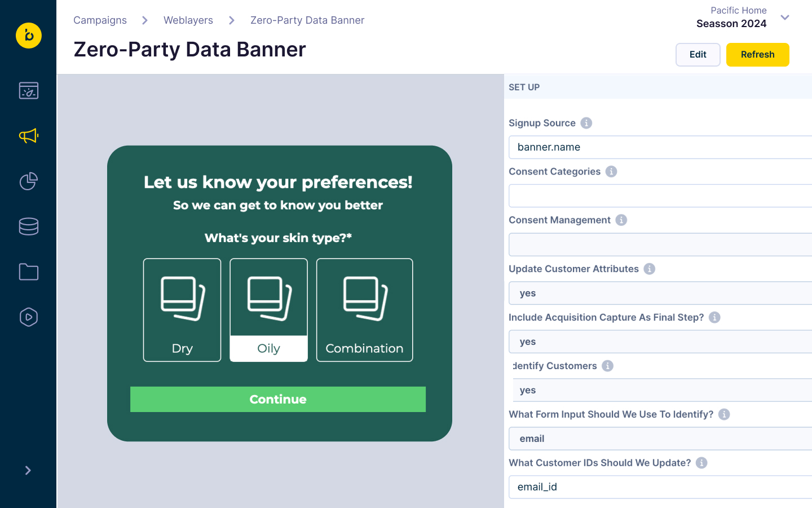Screen dimensions: 812x508
Task: Open the play hexagon icon in sidebar
Action: coord(29,317)
